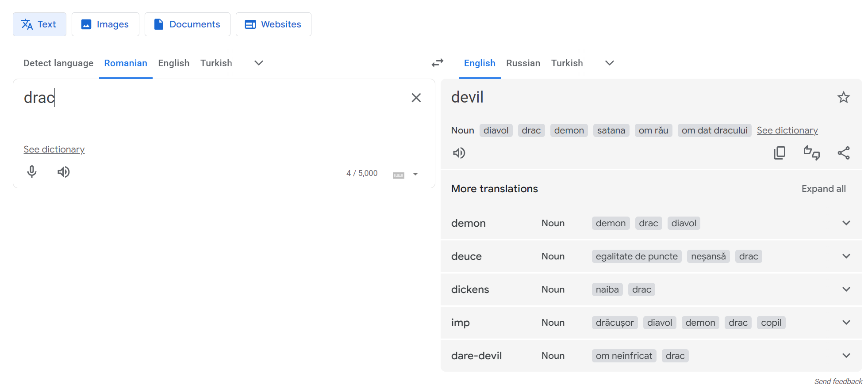This screenshot has width=868, height=392.
Task: Start voice input with microphone
Action: tap(32, 172)
